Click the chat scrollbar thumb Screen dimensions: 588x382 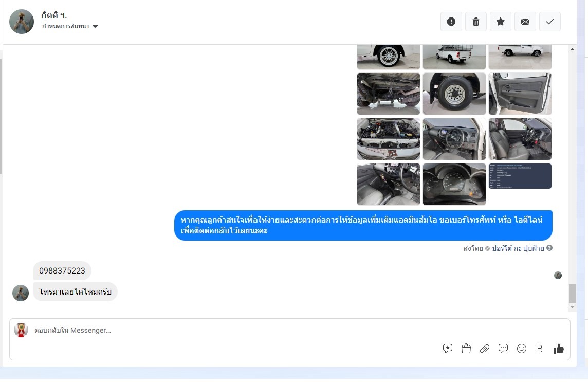[x=572, y=294]
